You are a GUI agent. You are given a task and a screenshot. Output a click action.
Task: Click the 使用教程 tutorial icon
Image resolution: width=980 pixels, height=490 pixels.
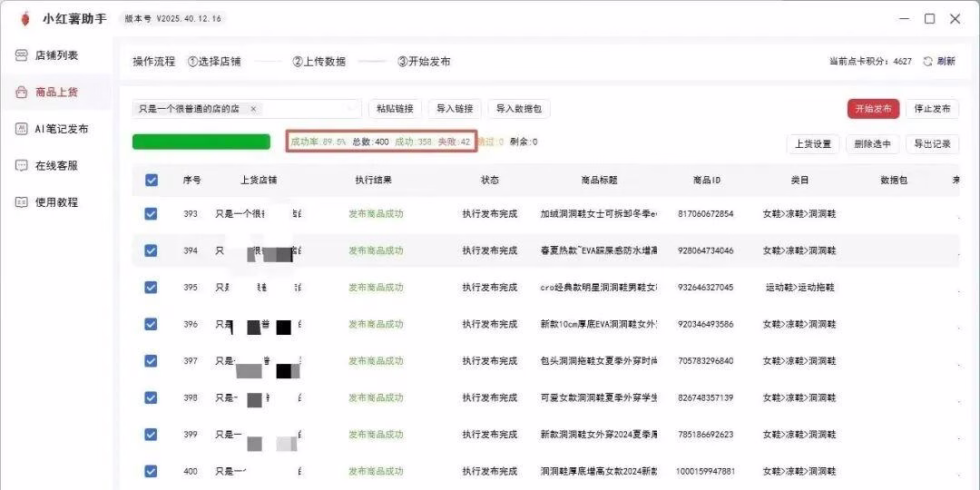(22, 201)
